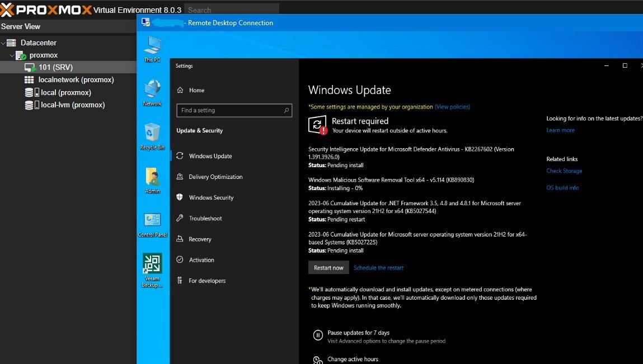Click the Windows Security shield icon
Screen dimensions: 643x364
[180, 197]
